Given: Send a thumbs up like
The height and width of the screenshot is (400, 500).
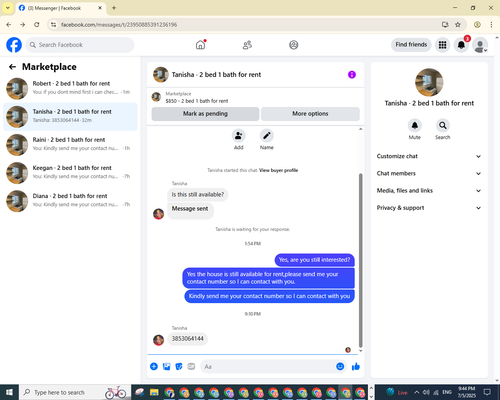Looking at the screenshot, I should (356, 367).
